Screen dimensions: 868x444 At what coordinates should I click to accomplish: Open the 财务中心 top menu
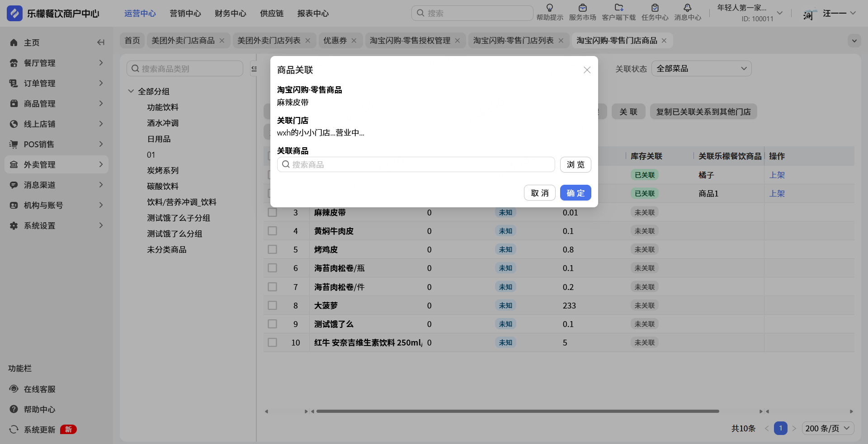click(230, 14)
